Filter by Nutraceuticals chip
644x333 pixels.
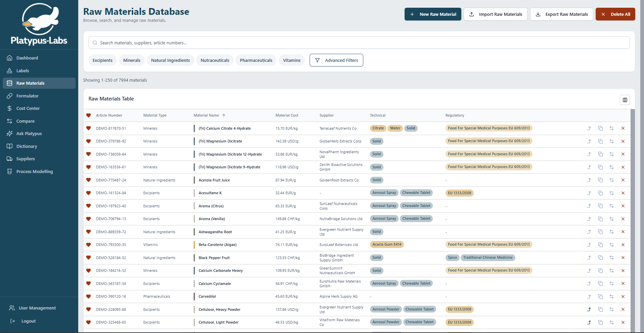pos(215,60)
